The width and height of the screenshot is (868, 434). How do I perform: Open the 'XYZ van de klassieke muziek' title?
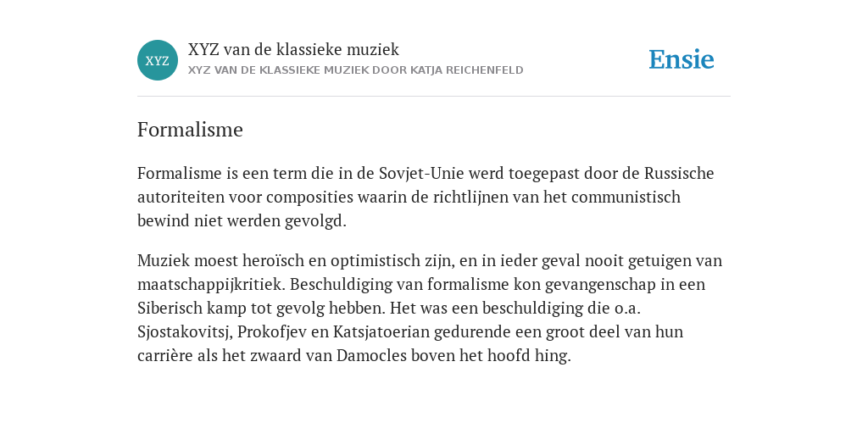click(293, 50)
